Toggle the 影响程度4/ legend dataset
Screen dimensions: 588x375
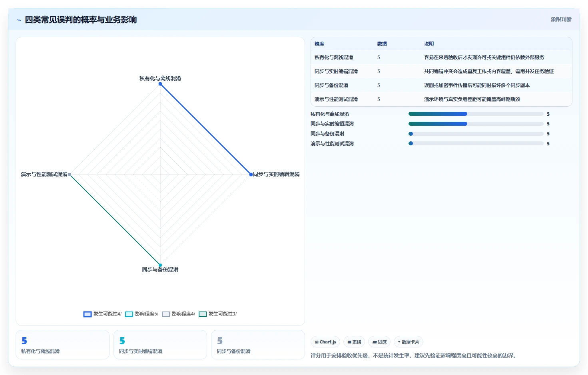178,314
